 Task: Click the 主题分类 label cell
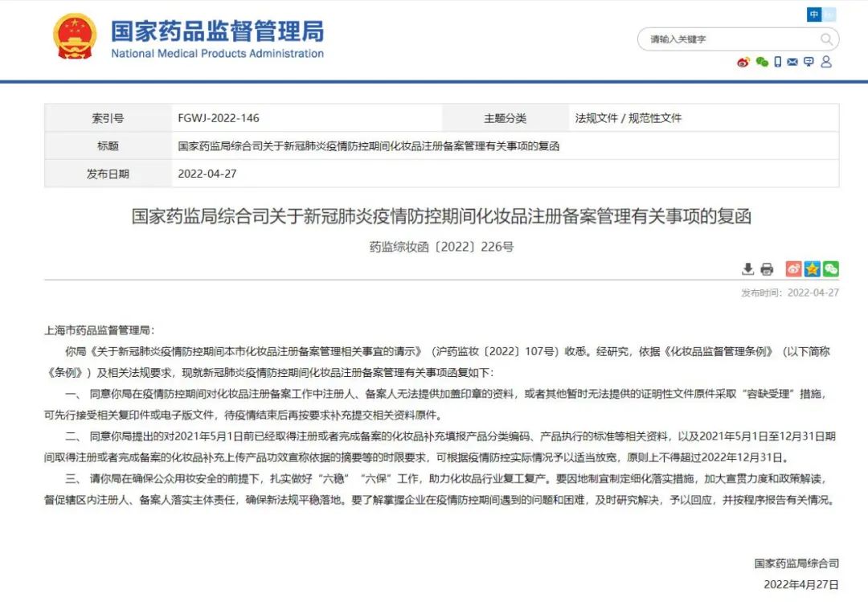[x=505, y=118]
